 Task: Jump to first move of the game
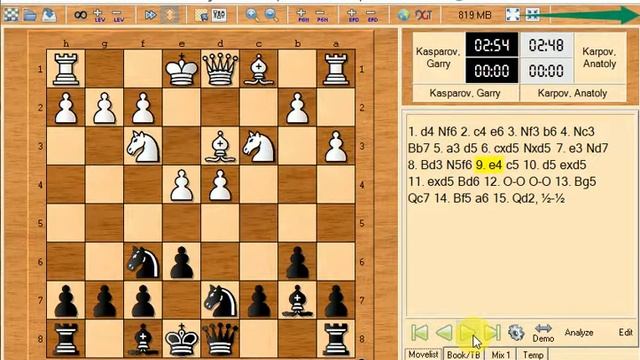[420, 333]
